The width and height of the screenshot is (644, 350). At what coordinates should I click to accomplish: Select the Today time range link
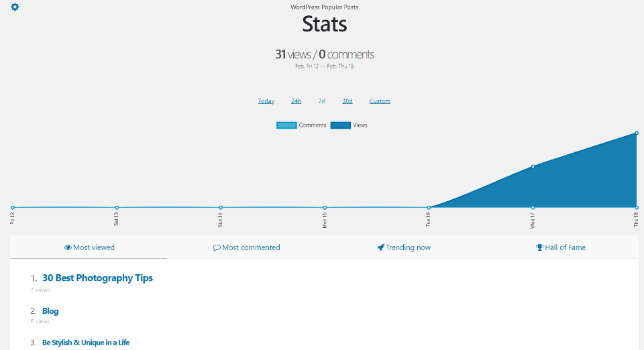point(266,101)
